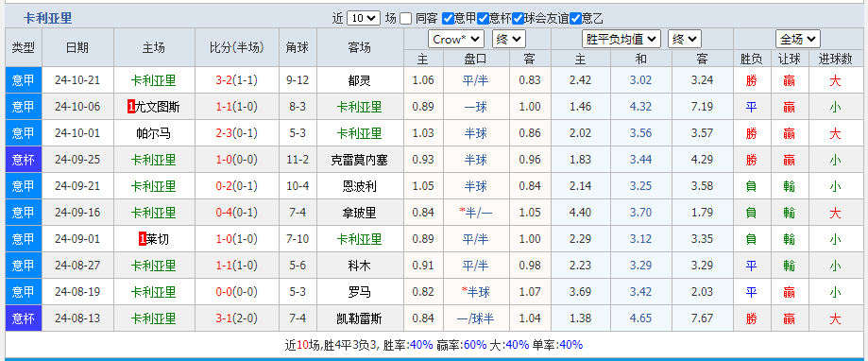This screenshot has width=868, height=361.
Task: Click the 大 goals result in 拿玻里 row
Action: [x=835, y=213]
